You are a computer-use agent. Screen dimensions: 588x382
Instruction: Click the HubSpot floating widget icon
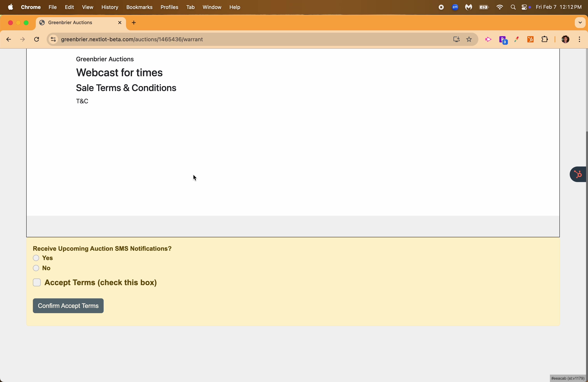point(578,175)
